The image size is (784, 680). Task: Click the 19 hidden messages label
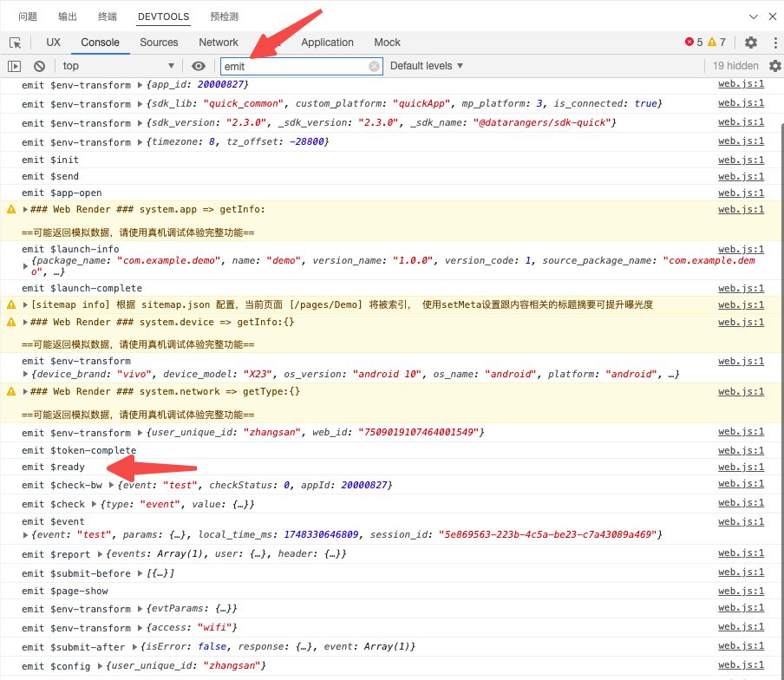coord(735,66)
